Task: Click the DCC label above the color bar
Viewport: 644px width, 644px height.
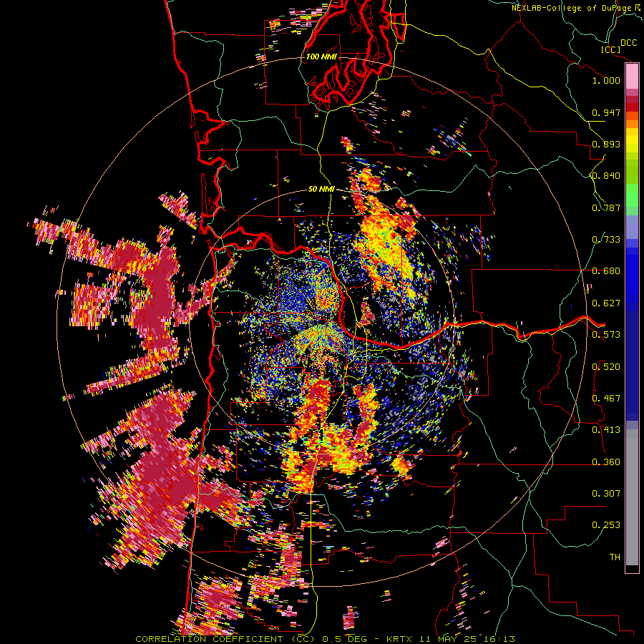Action: 628,43
